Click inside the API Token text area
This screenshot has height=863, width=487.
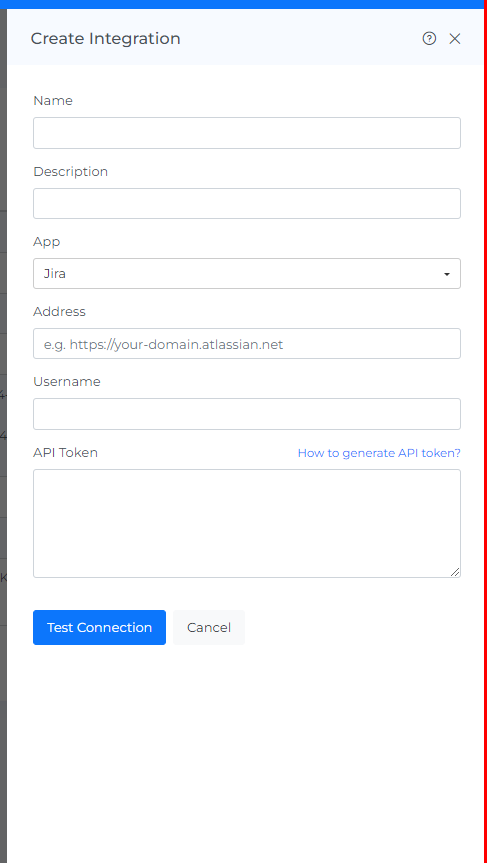247,523
